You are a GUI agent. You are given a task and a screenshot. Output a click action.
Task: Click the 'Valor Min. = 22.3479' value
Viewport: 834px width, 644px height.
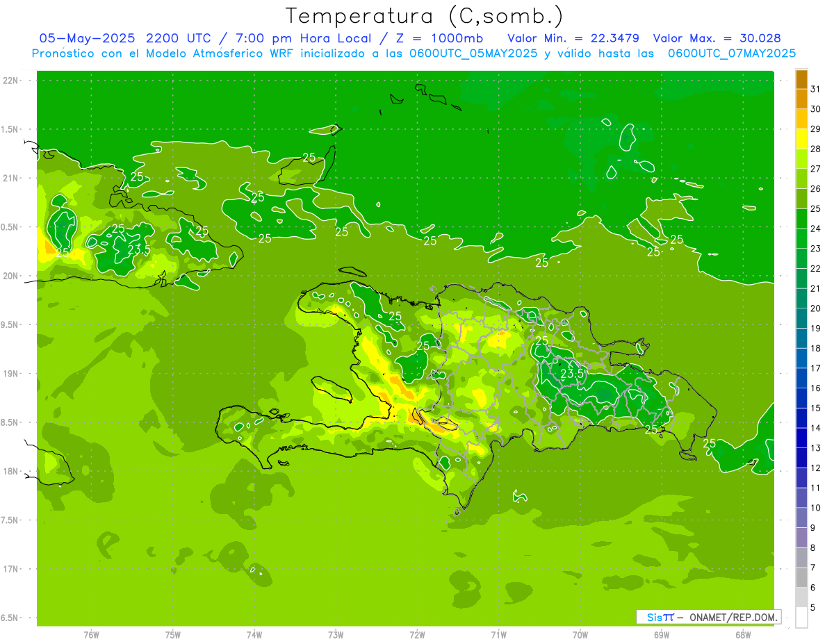click(x=573, y=38)
